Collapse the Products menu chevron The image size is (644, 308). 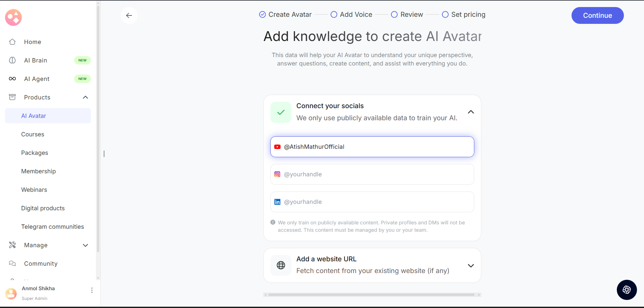(x=86, y=97)
